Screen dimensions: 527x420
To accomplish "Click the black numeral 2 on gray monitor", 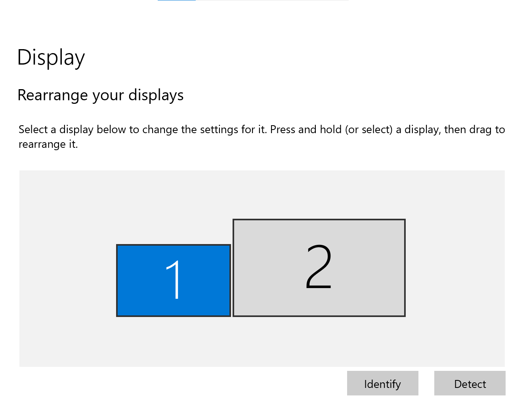I will (319, 267).
